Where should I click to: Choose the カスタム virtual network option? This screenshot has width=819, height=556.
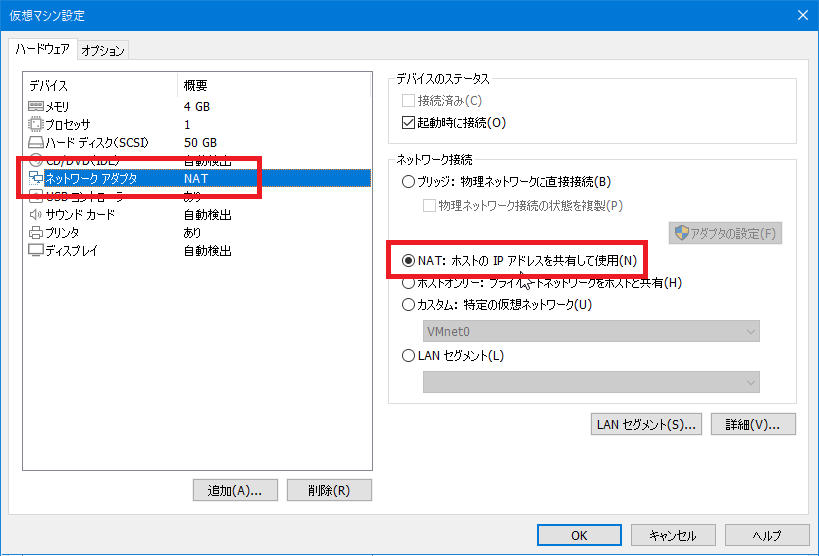click(408, 304)
